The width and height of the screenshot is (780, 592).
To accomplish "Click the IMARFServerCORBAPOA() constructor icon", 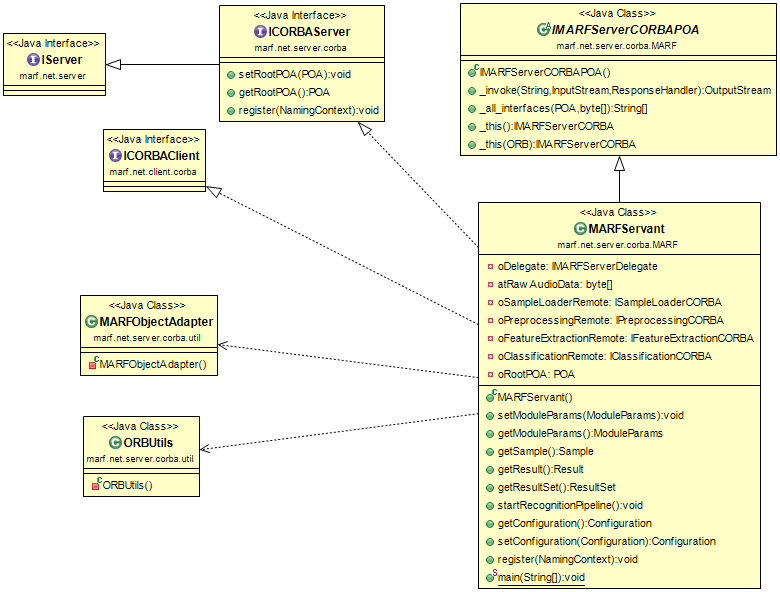I will 473,72.
